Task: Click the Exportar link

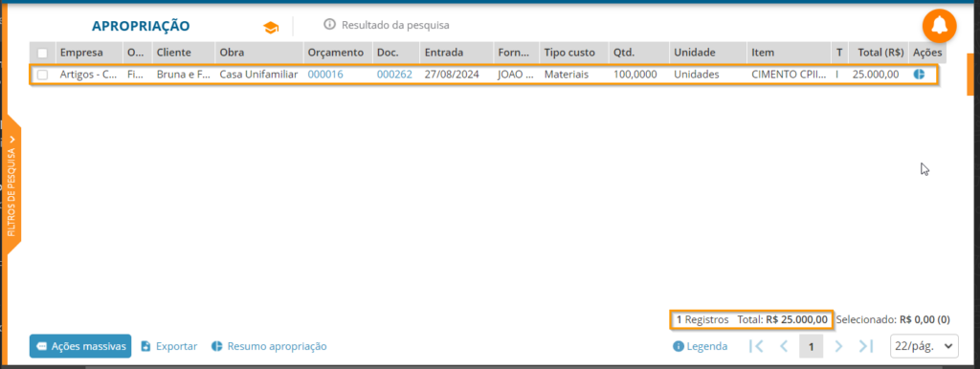Action: 168,346
